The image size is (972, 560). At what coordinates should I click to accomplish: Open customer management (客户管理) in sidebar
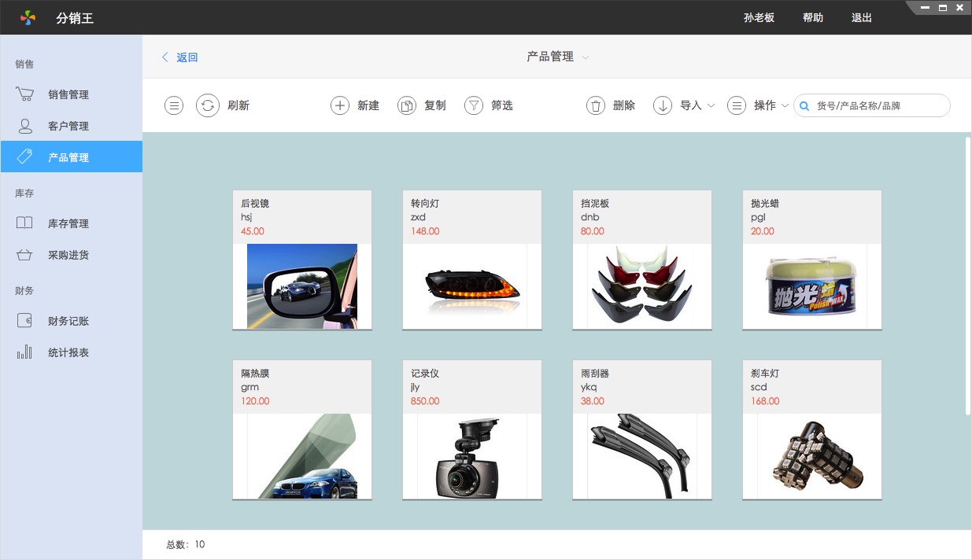click(x=68, y=126)
